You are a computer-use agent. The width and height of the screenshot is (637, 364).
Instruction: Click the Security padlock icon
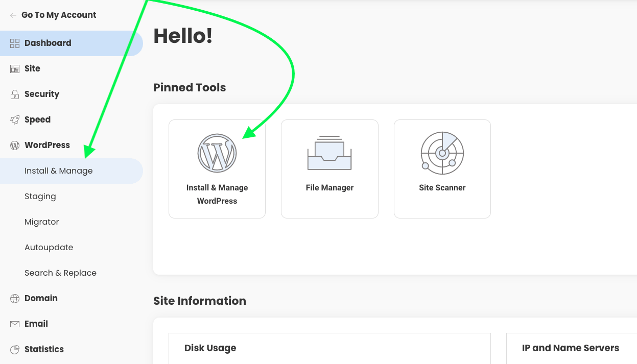(15, 94)
